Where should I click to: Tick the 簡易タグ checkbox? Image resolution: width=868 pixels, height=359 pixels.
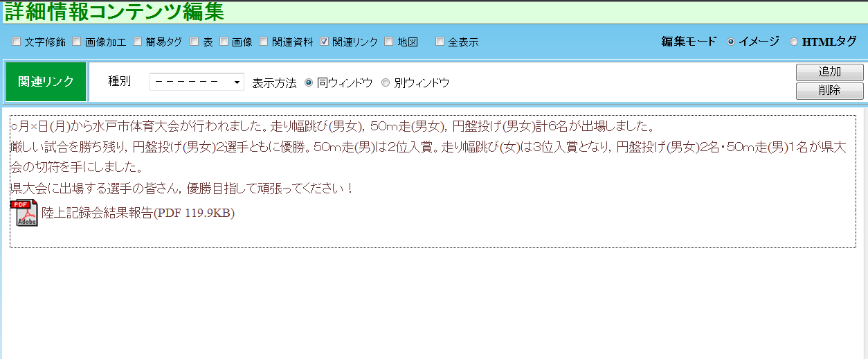137,42
